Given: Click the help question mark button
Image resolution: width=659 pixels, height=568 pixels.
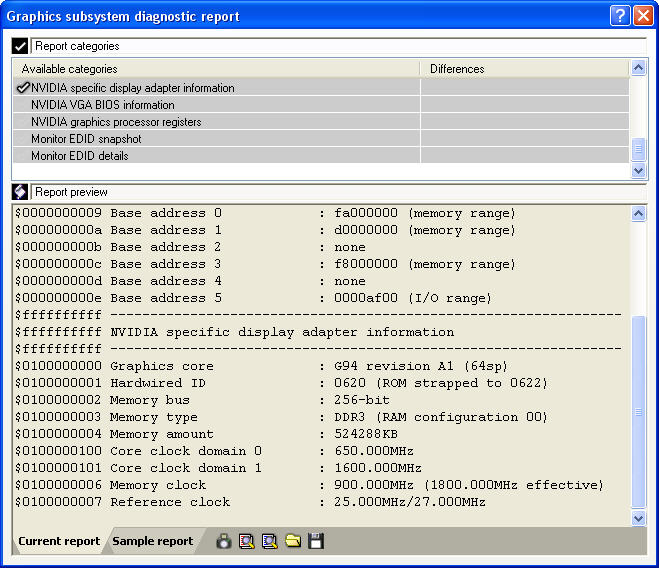Looking at the screenshot, I should pyautogui.click(x=620, y=16).
